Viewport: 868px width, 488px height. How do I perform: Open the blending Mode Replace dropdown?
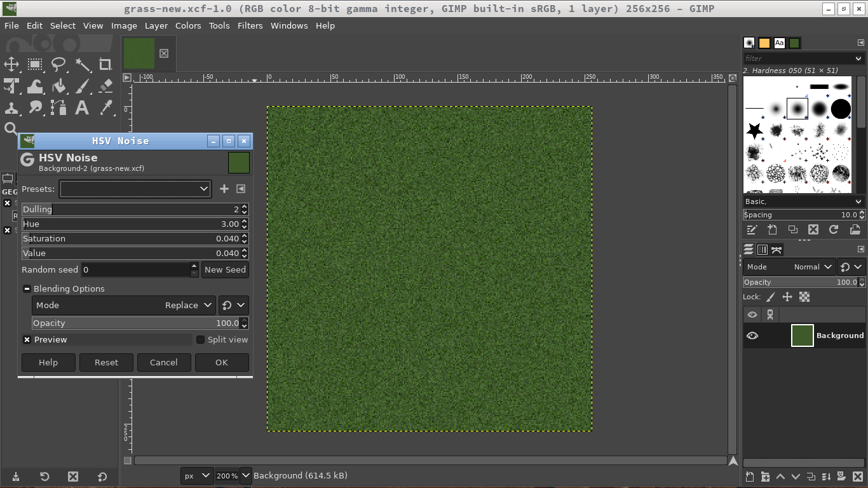pos(124,306)
